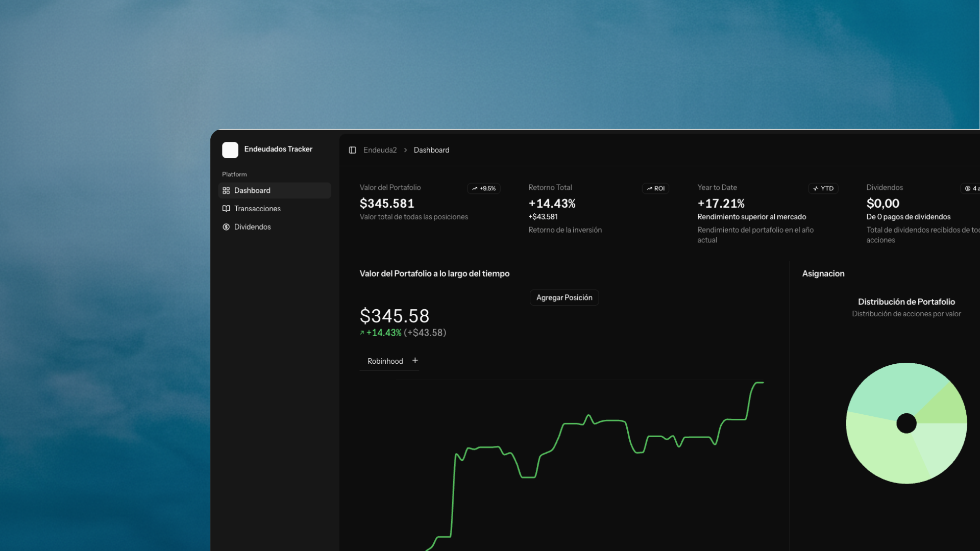This screenshot has width=980, height=551.
Task: Click the portfolio line chart peak
Action: [x=758, y=382]
